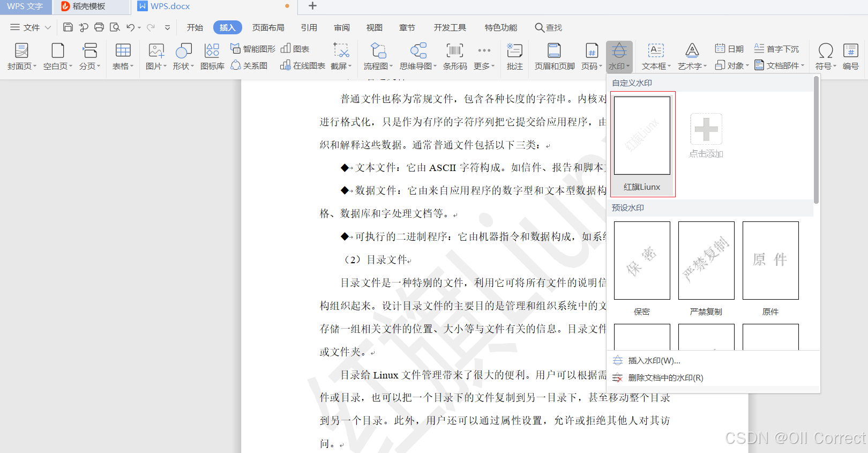Open the quick access customize dropdown

[x=168, y=27]
